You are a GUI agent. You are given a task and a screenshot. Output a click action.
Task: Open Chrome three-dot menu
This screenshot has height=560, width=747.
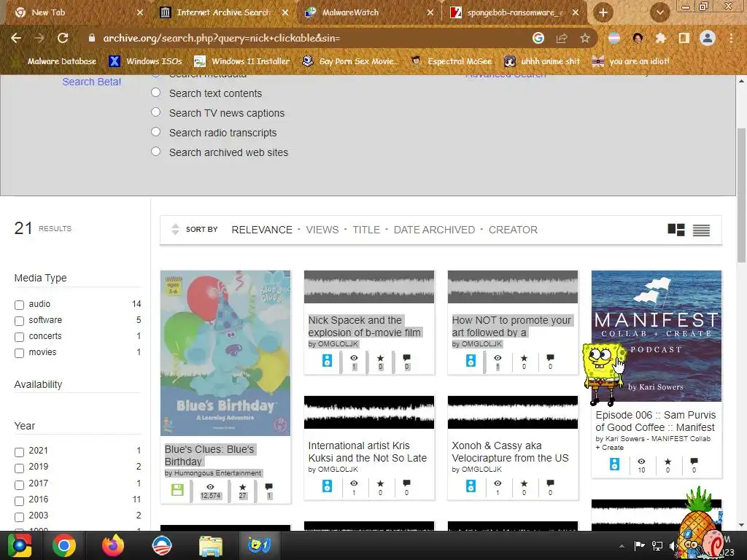[x=731, y=38]
